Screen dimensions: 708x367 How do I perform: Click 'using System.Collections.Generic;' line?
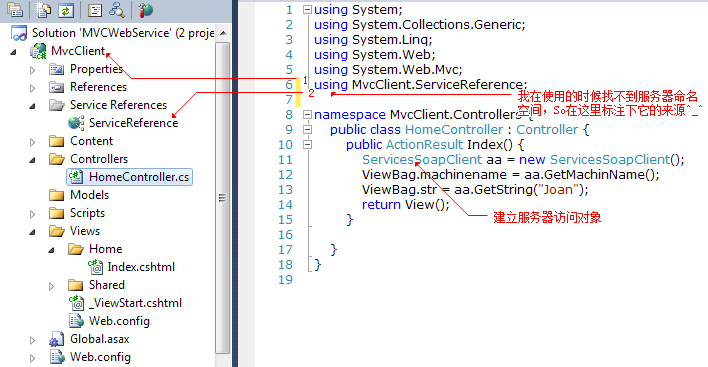click(x=419, y=24)
